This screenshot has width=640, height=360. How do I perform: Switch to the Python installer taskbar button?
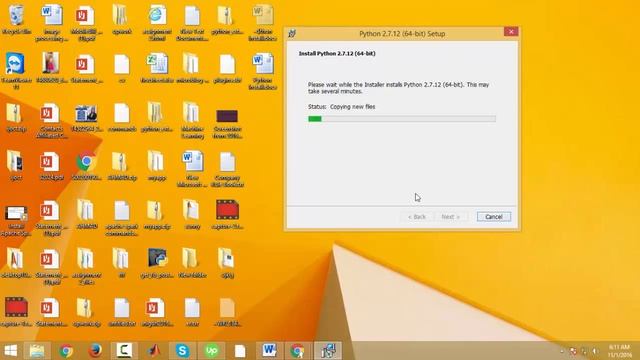coord(328,351)
